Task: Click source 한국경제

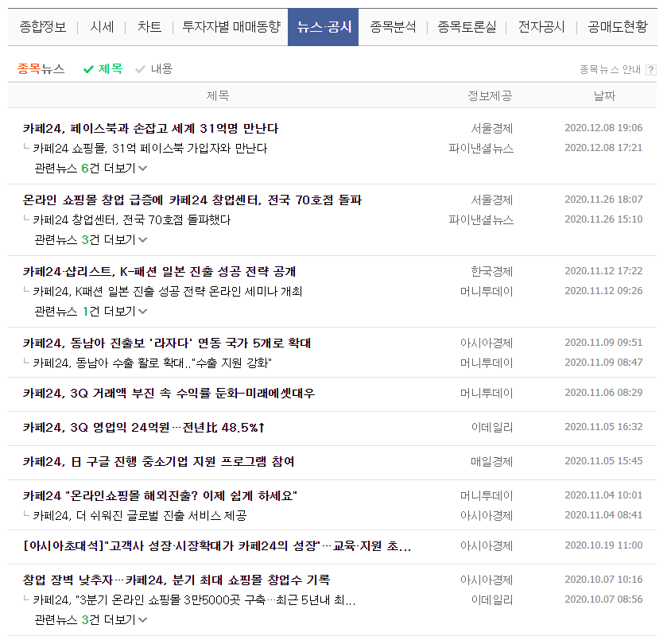Action: click(492, 271)
